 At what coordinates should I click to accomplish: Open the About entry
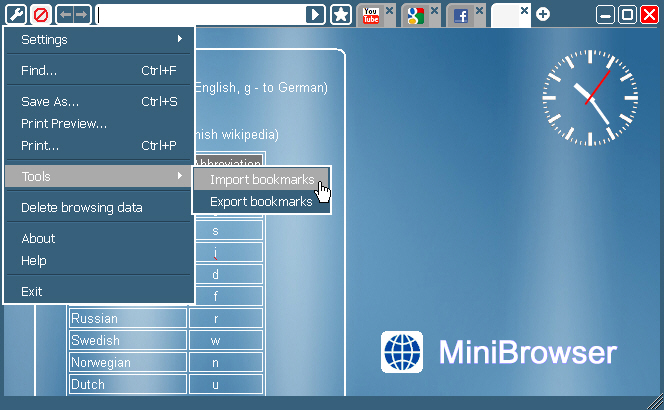click(99, 238)
